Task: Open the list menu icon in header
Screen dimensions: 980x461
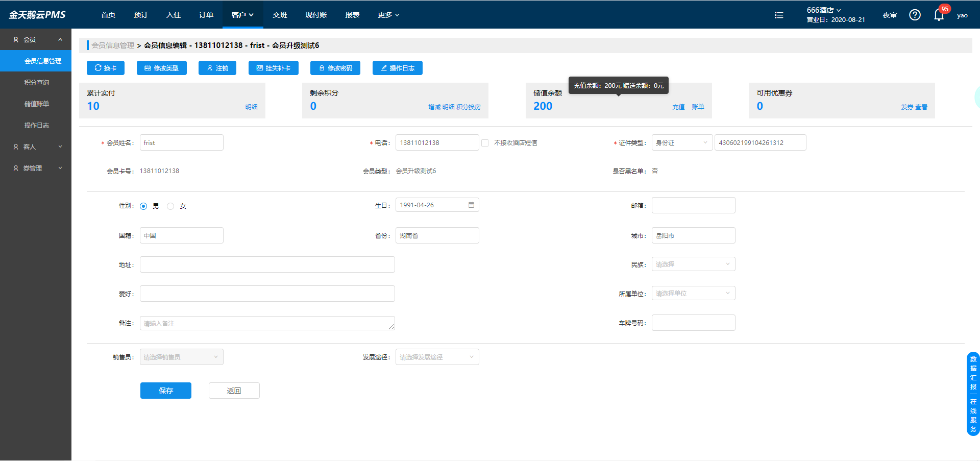Action: [779, 15]
